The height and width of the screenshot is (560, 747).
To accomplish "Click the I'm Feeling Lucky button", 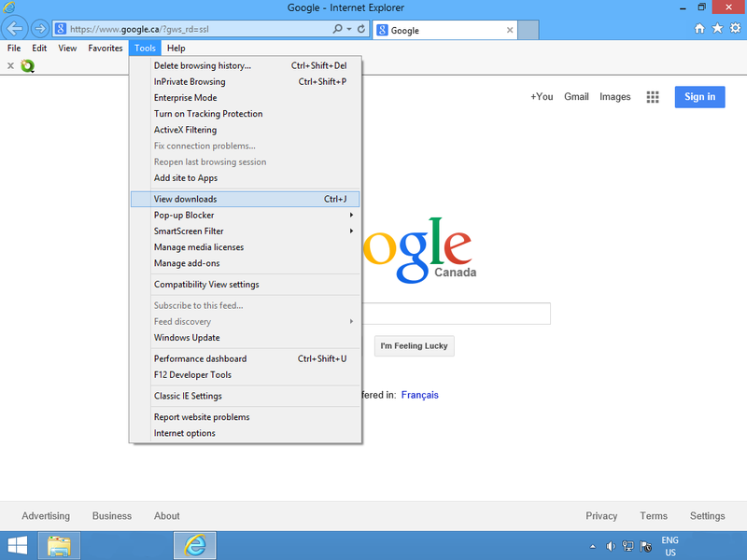I will pyautogui.click(x=414, y=346).
